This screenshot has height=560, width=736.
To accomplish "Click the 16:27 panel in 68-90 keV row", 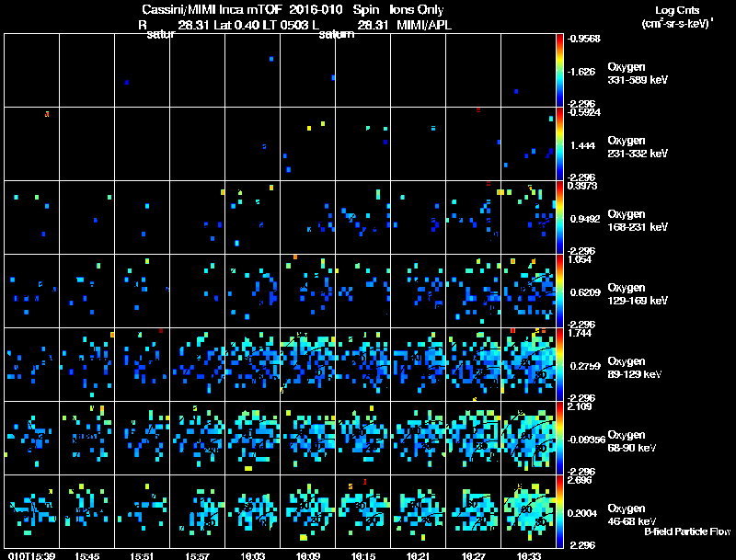I will pos(473,438).
